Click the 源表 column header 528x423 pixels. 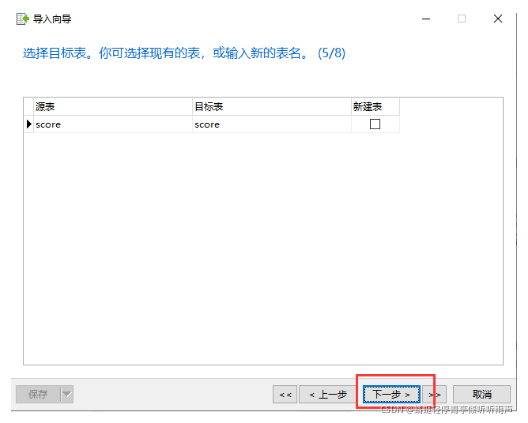(113, 107)
